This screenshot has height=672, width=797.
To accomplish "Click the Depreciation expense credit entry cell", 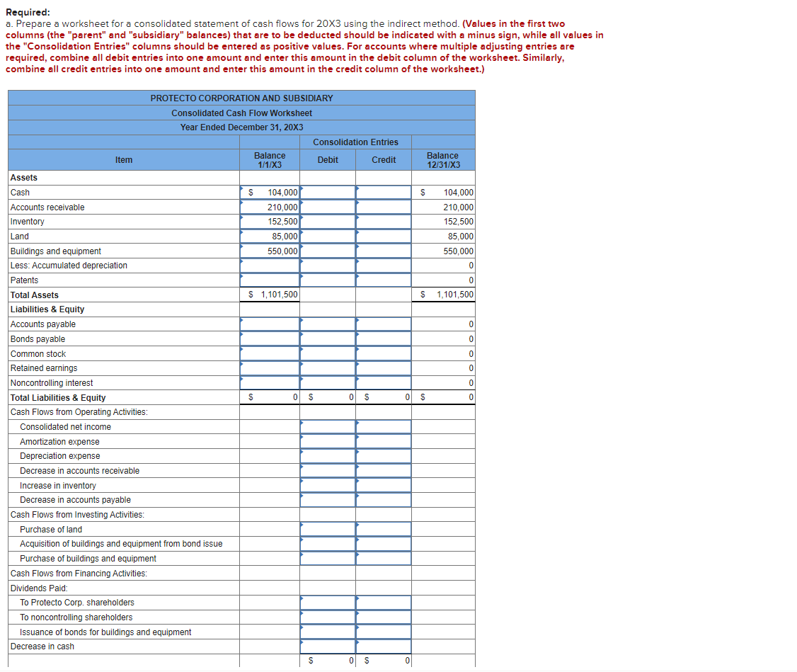I will coord(383,455).
